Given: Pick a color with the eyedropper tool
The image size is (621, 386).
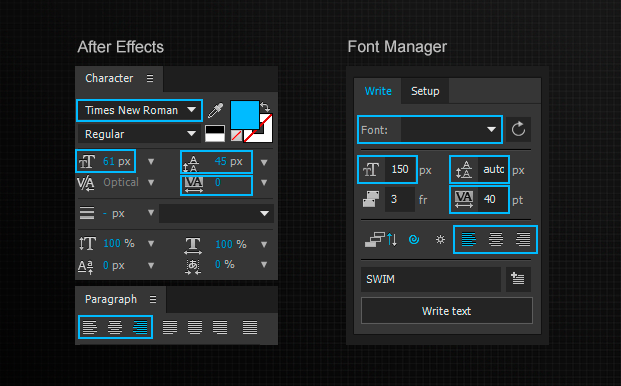Looking at the screenshot, I should point(215,110).
